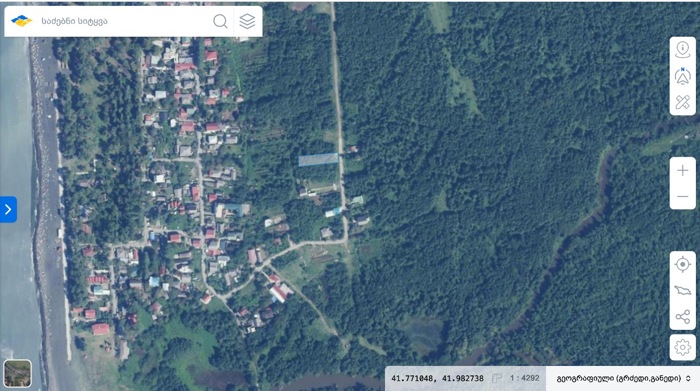Switch basemap using bottom-left thumbnail
Viewport: 700px width, 391px height.
pyautogui.click(x=17, y=373)
